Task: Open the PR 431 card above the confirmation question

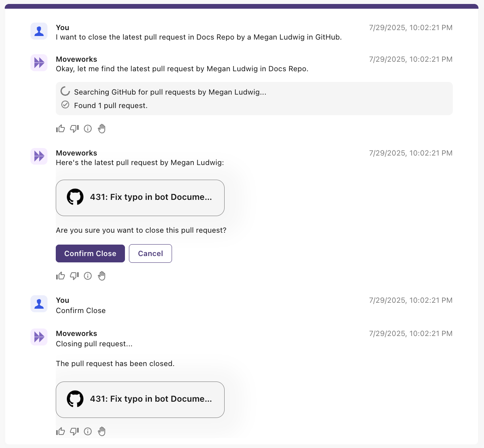Action: [140, 197]
